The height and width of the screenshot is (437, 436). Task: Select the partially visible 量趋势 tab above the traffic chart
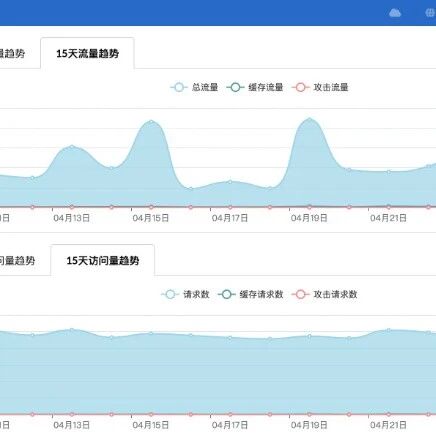pos(12,53)
